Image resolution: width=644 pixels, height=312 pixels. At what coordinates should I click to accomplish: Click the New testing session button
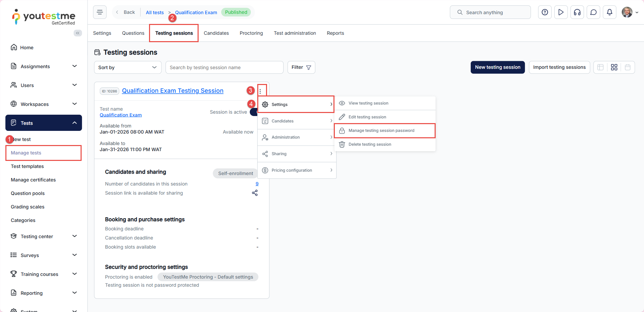click(x=497, y=67)
